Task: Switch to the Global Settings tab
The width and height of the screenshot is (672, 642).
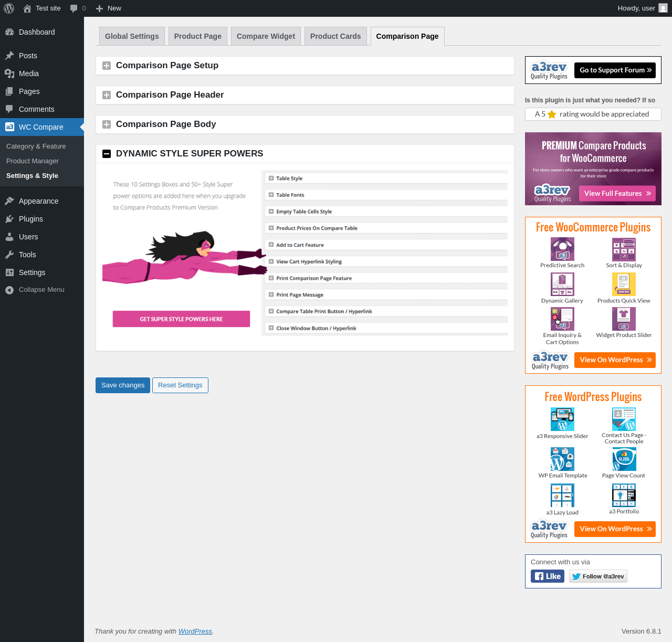Action: [x=132, y=36]
